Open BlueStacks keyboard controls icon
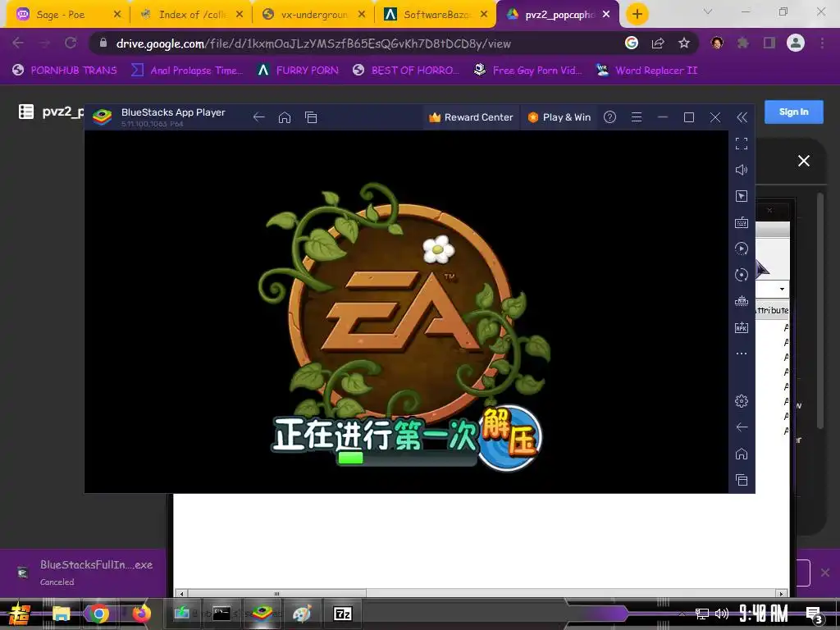 pos(742,222)
